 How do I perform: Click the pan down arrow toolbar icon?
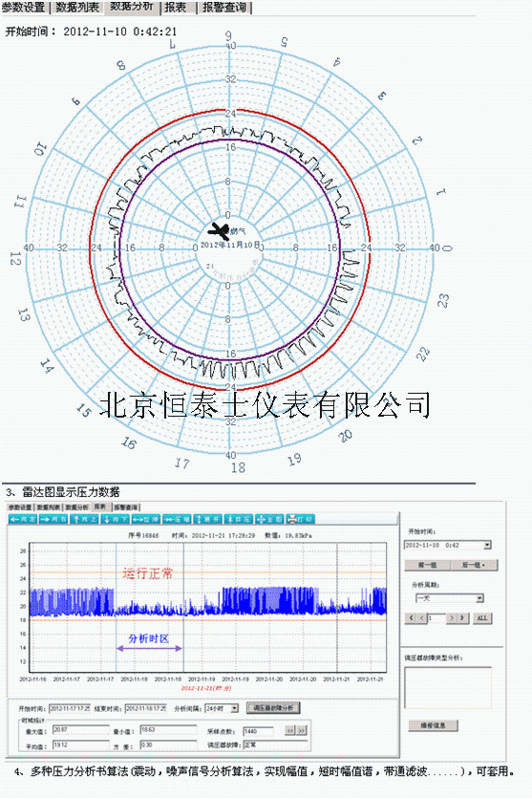click(x=115, y=519)
